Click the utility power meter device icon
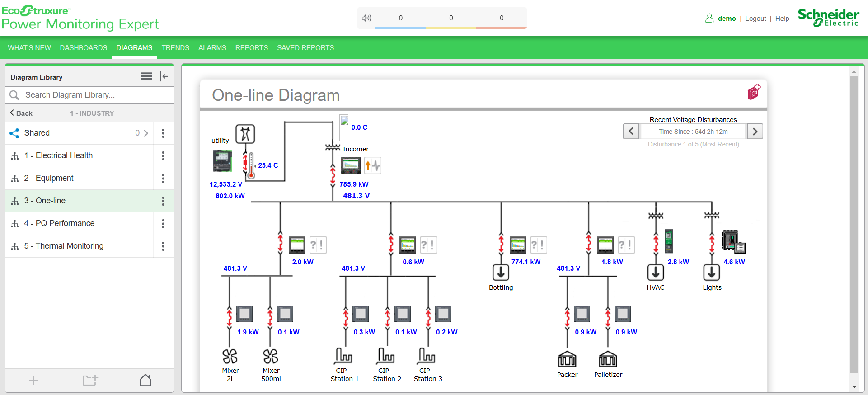This screenshot has width=868, height=395. point(222,161)
